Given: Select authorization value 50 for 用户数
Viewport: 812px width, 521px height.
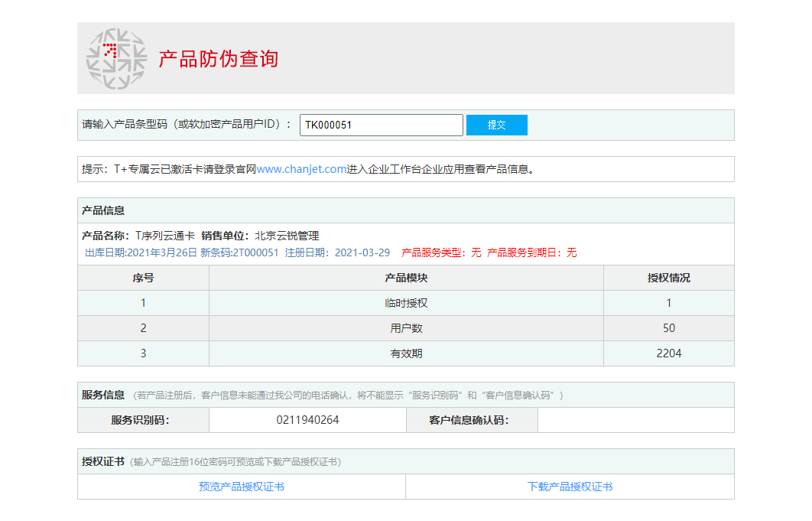Looking at the screenshot, I should 669,328.
